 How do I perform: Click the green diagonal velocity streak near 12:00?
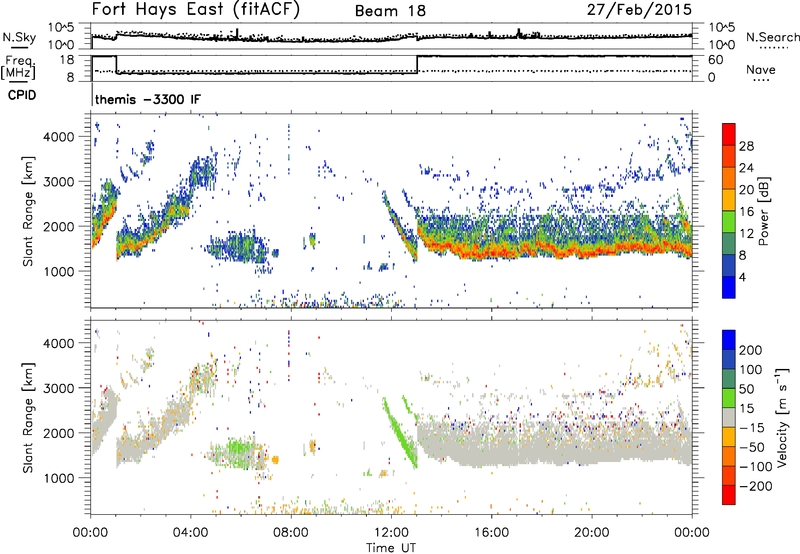tap(400, 431)
